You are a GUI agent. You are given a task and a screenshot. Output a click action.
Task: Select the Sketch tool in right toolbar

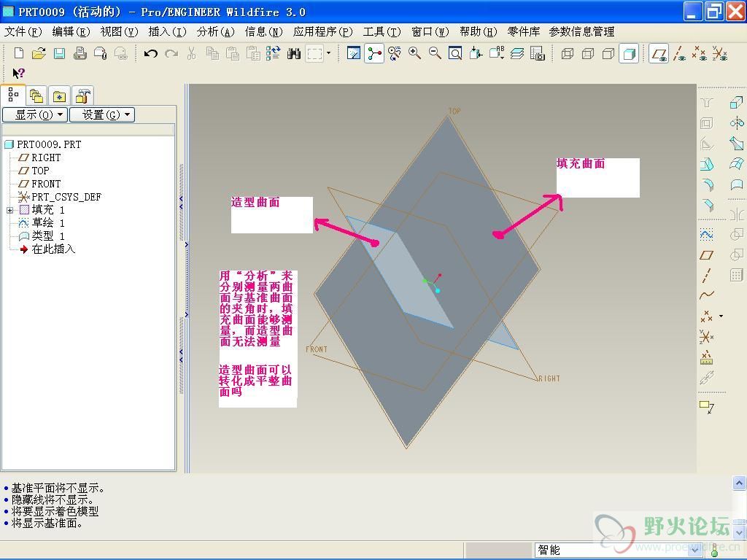[x=706, y=235]
